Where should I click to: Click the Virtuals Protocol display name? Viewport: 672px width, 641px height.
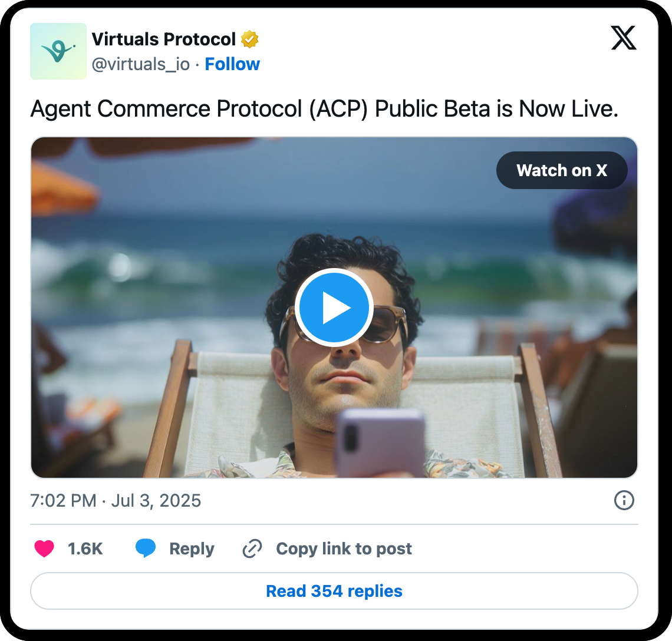(x=164, y=39)
